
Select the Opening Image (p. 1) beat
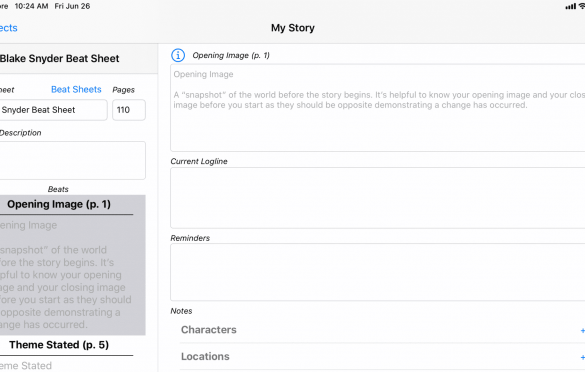click(x=59, y=204)
